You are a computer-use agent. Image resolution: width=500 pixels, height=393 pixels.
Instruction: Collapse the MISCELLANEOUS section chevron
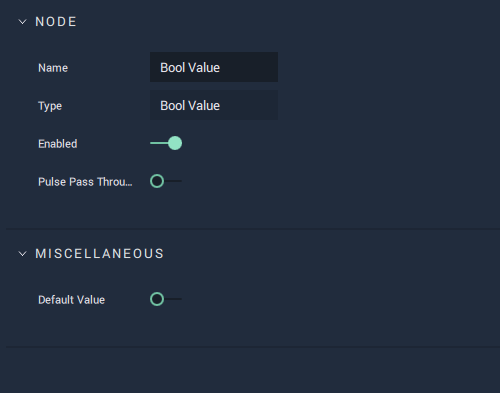click(22, 254)
